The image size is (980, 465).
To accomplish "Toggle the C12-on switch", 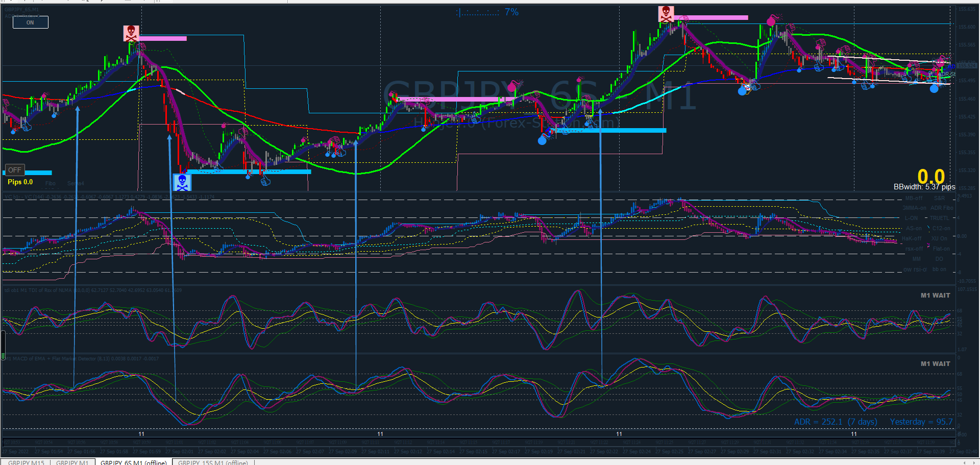I will click(941, 228).
